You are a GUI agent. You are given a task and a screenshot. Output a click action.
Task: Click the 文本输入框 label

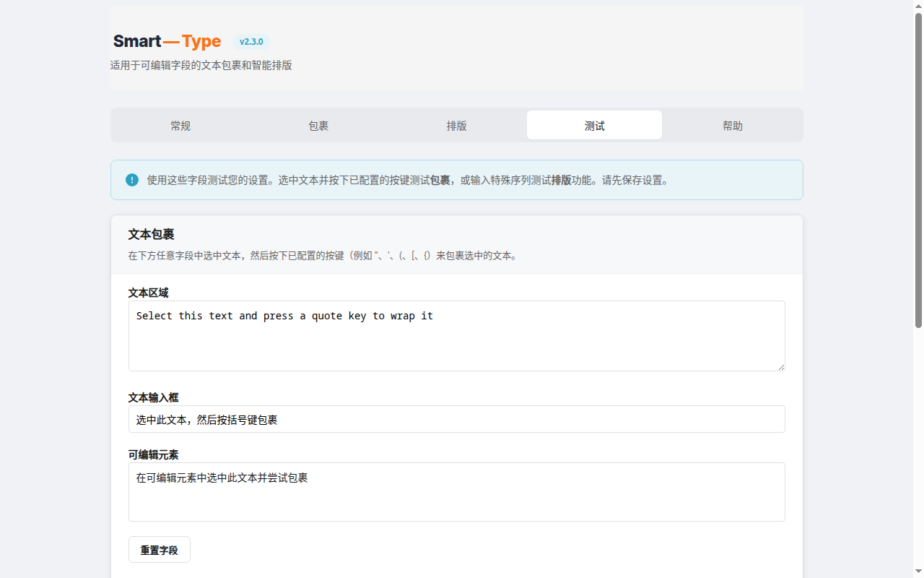(153, 397)
